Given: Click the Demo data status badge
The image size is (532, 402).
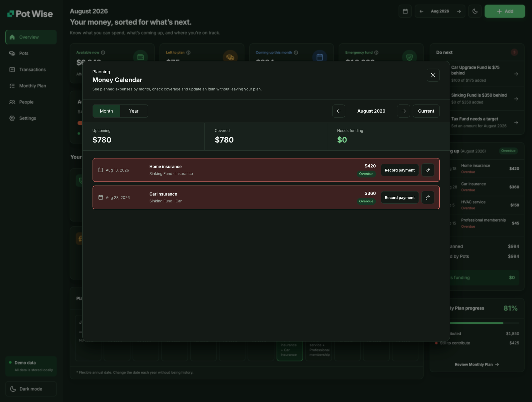Looking at the screenshot, I should tap(31, 366).
